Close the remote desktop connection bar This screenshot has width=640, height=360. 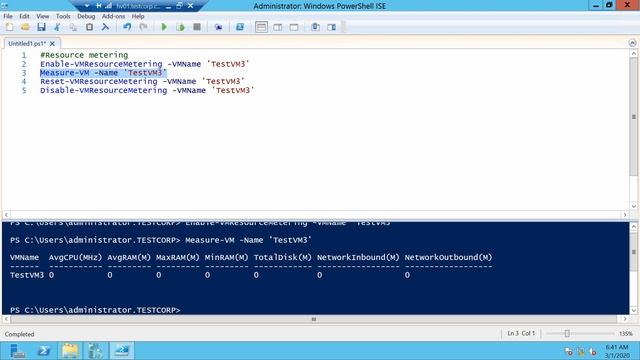tap(191, 6)
